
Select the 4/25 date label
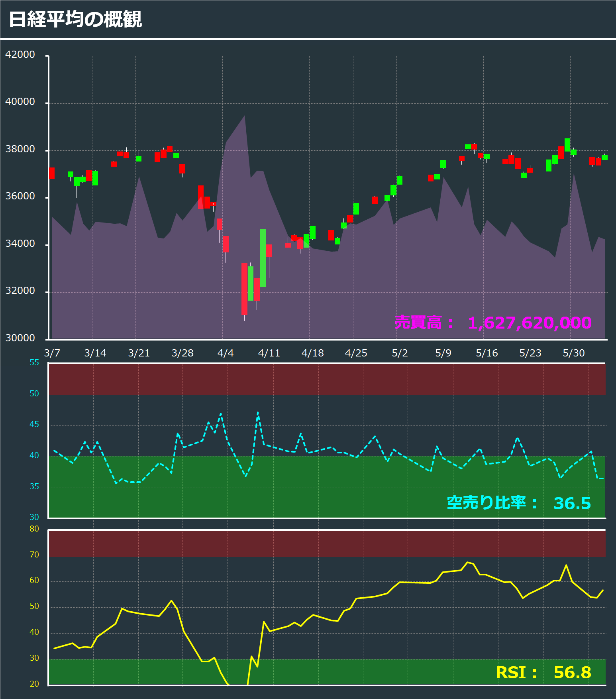356,353
